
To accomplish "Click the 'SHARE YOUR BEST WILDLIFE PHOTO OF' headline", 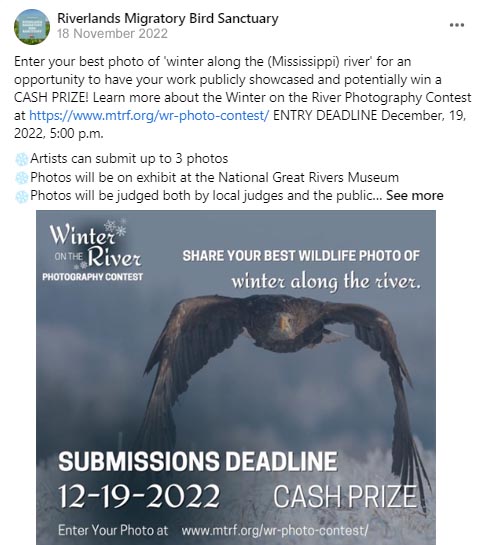I will click(x=301, y=256).
